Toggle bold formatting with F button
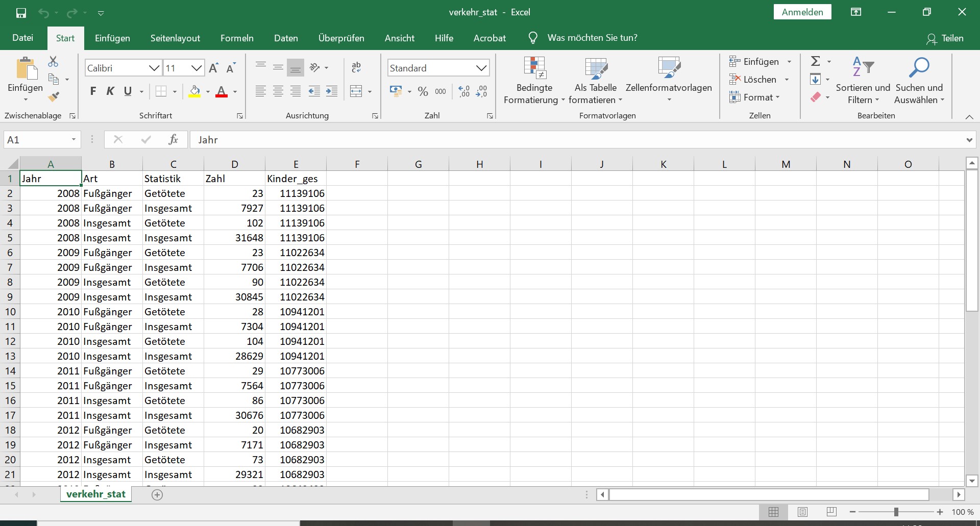 tap(93, 92)
